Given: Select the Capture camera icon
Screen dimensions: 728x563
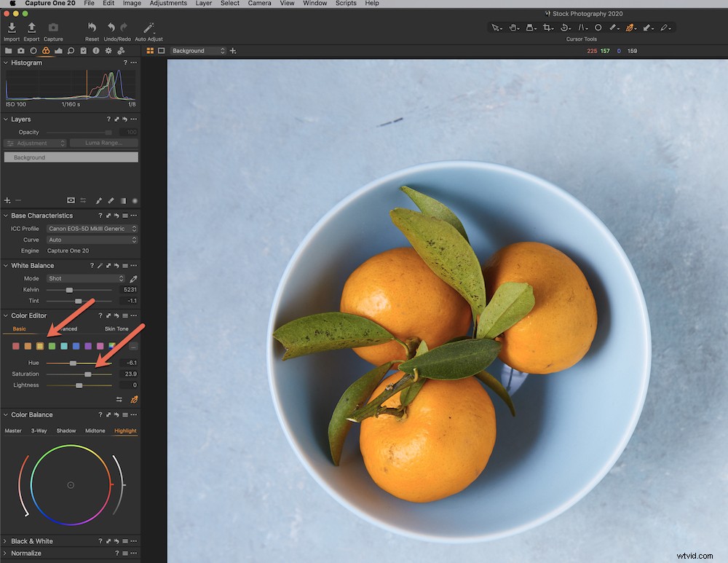Looking at the screenshot, I should pos(52,27).
